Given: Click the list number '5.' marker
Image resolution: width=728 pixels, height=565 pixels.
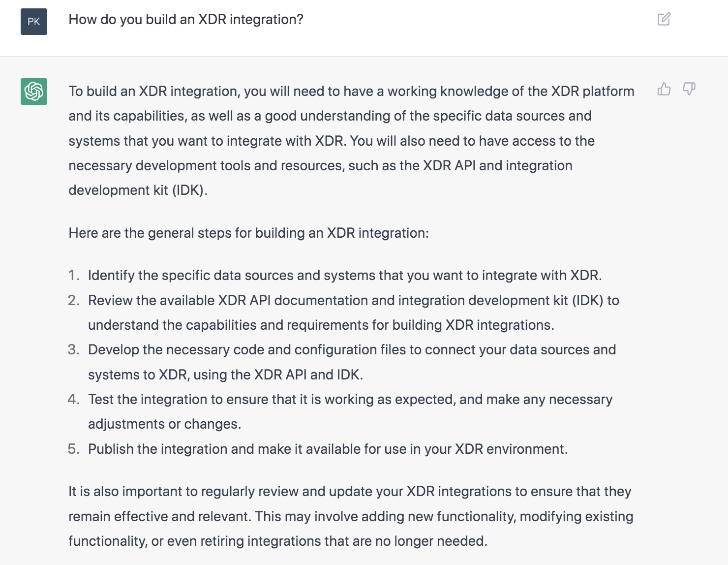Looking at the screenshot, I should pos(74,449).
